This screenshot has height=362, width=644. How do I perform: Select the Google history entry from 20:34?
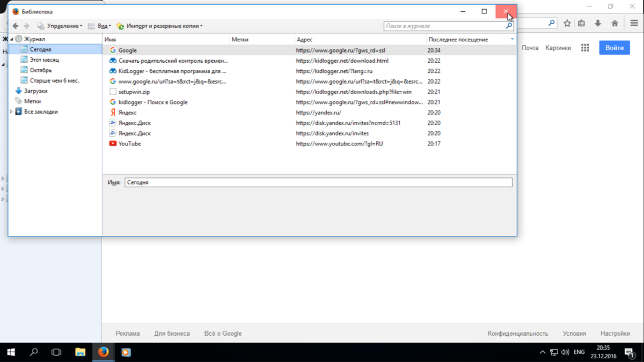(310, 50)
